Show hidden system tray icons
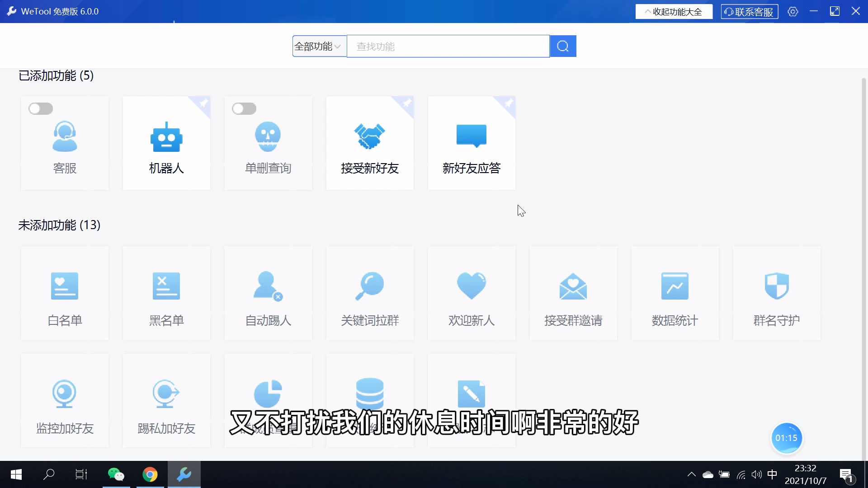The height and width of the screenshot is (488, 868). pyautogui.click(x=691, y=474)
